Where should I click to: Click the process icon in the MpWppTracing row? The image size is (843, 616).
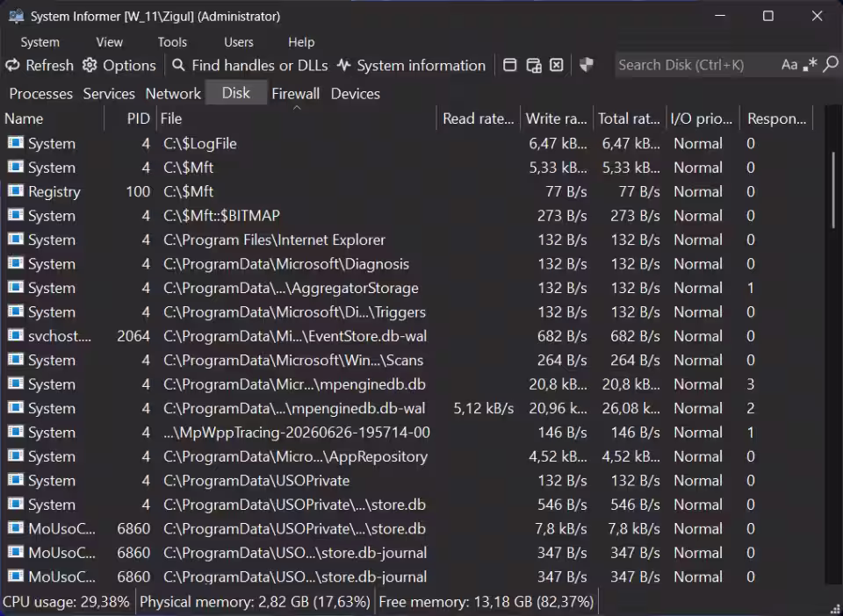[16, 432]
